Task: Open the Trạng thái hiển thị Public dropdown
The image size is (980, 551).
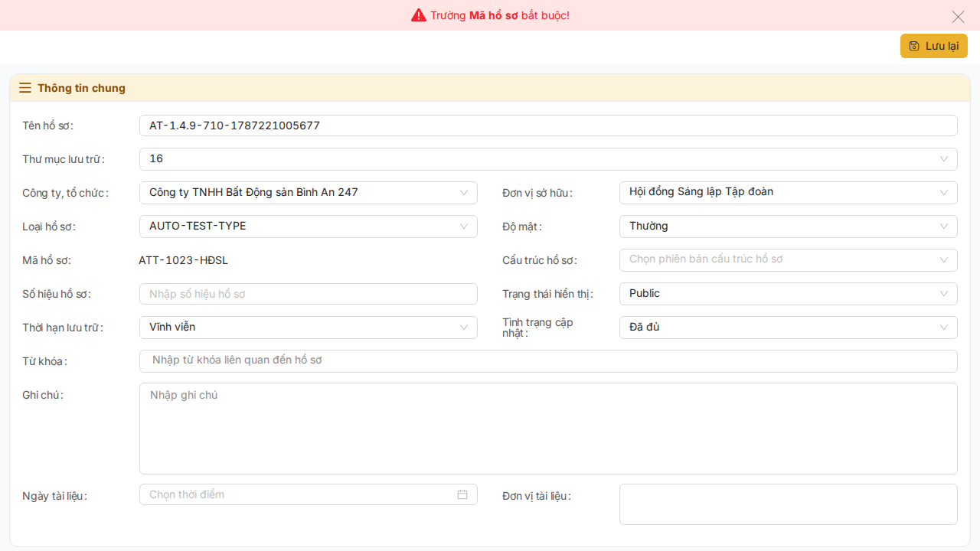Action: click(x=789, y=294)
